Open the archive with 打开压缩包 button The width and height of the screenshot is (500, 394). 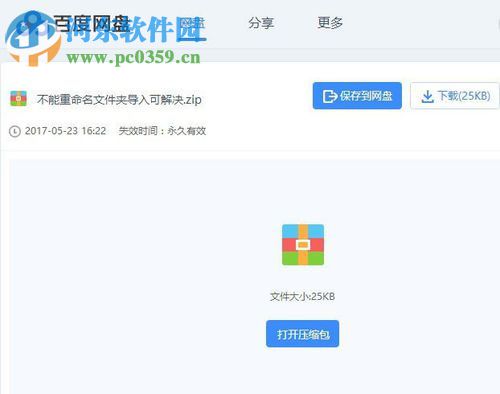coord(302,334)
